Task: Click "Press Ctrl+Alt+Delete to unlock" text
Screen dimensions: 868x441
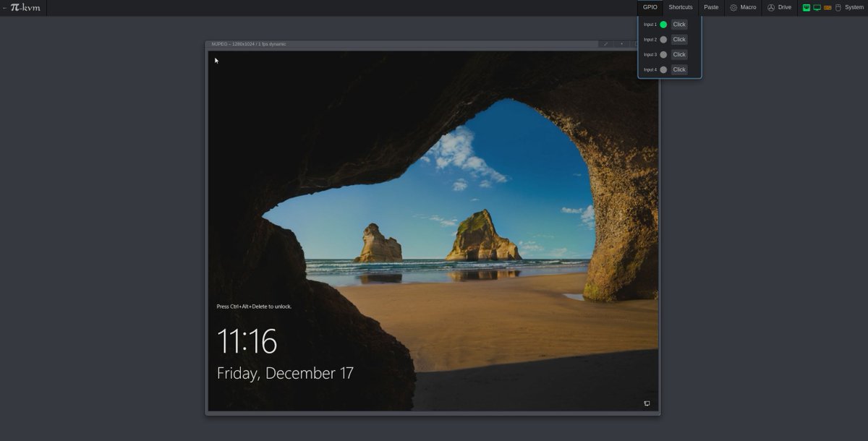Action: click(x=254, y=307)
